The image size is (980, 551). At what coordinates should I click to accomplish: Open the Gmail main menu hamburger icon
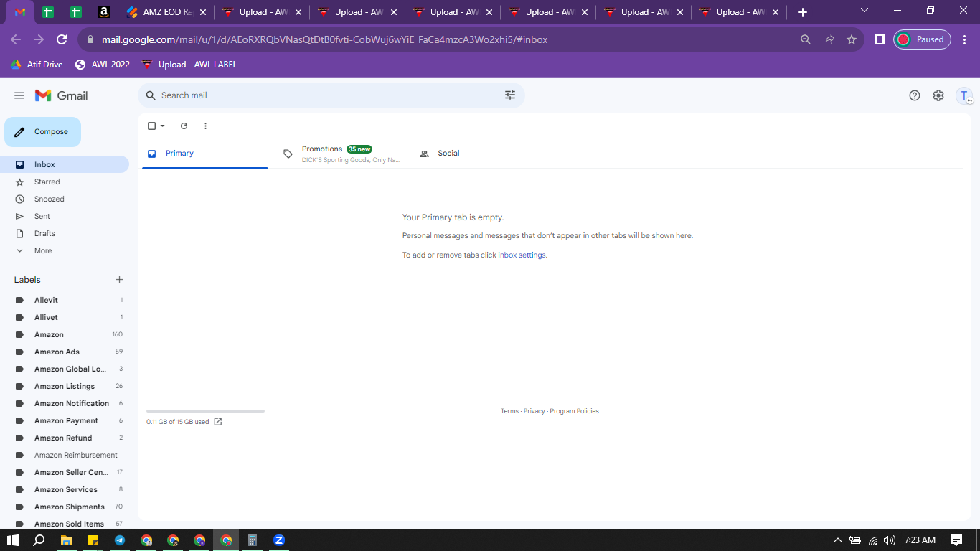pos(19,95)
